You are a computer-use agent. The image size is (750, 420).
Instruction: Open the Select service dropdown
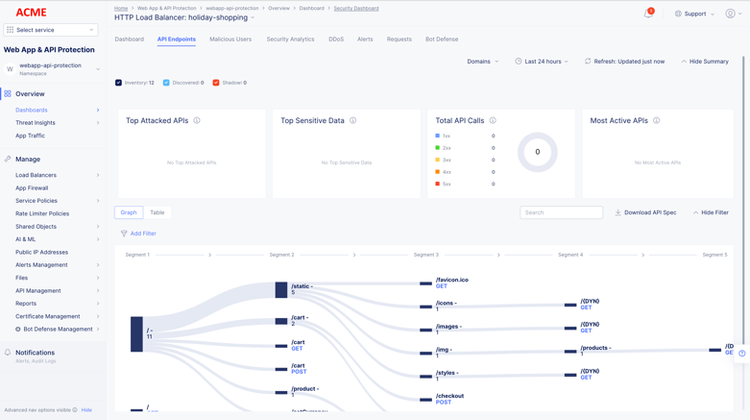[50, 30]
